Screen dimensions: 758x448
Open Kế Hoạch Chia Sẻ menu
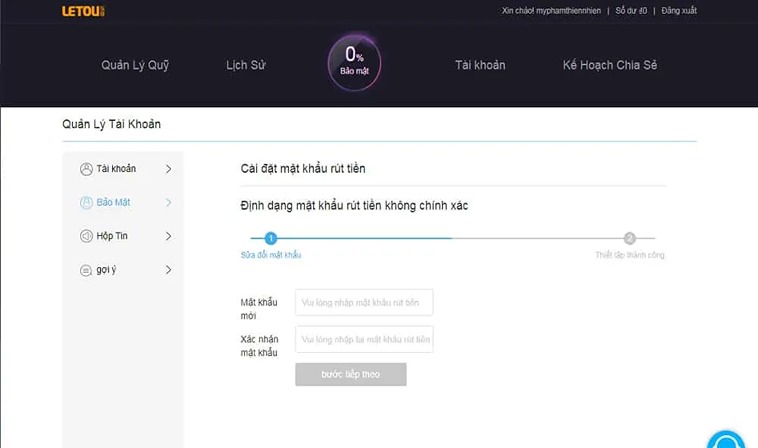[x=610, y=65]
